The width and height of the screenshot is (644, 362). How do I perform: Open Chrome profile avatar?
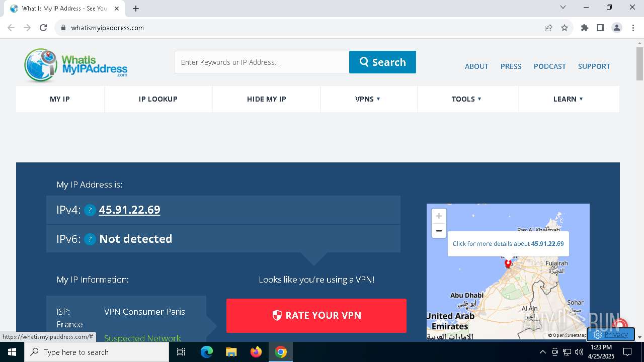pos(617,28)
